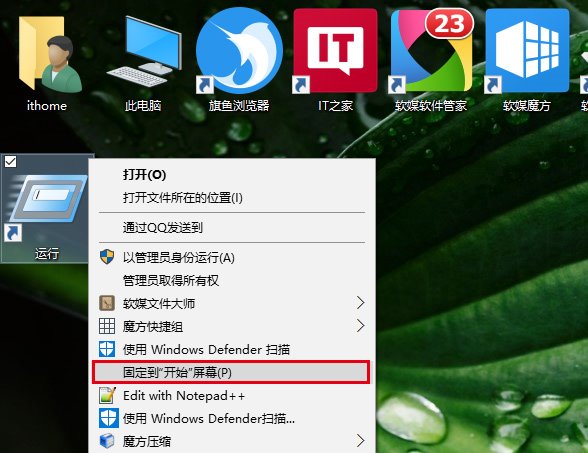The height and width of the screenshot is (453, 588).
Task: Click the 软媒软件管家 icon with badge 23
Action: point(430,51)
